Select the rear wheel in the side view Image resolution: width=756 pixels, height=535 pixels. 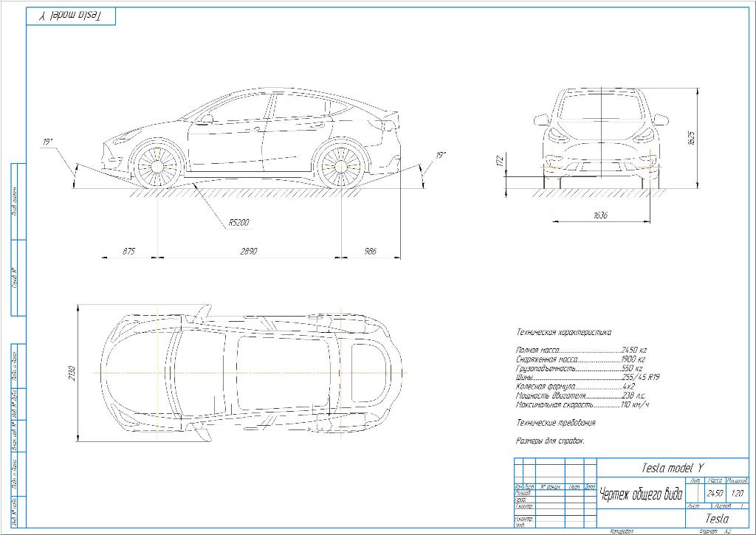tap(341, 166)
